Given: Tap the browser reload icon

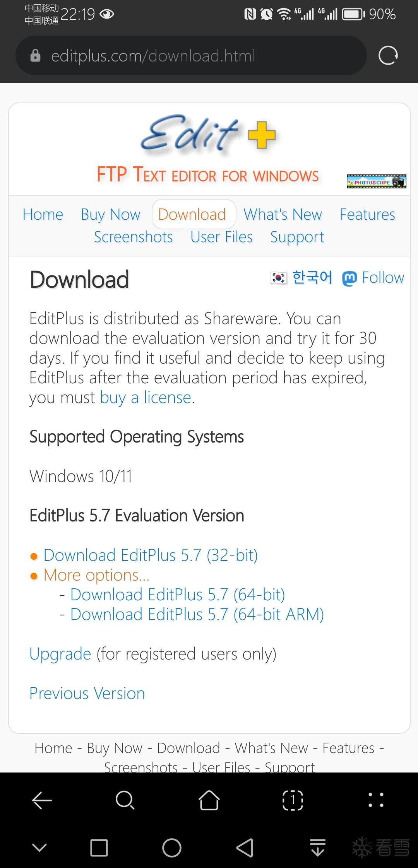Looking at the screenshot, I should [388, 56].
